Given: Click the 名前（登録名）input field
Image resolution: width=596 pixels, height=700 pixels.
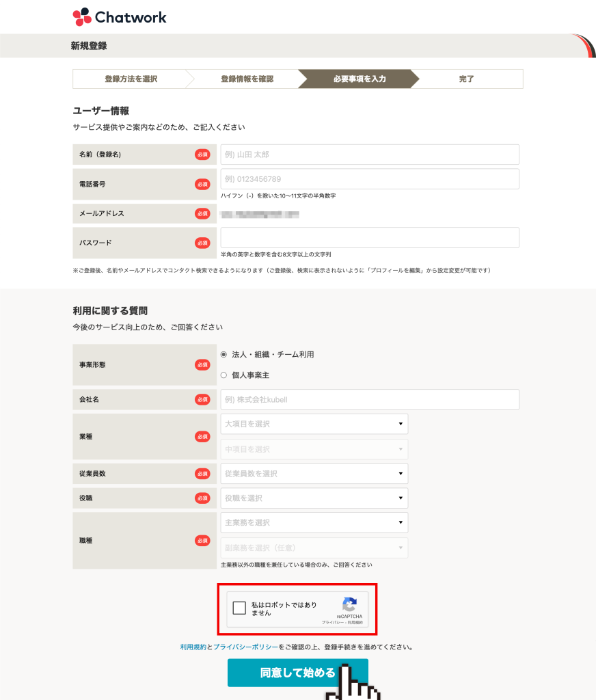Looking at the screenshot, I should tap(370, 154).
